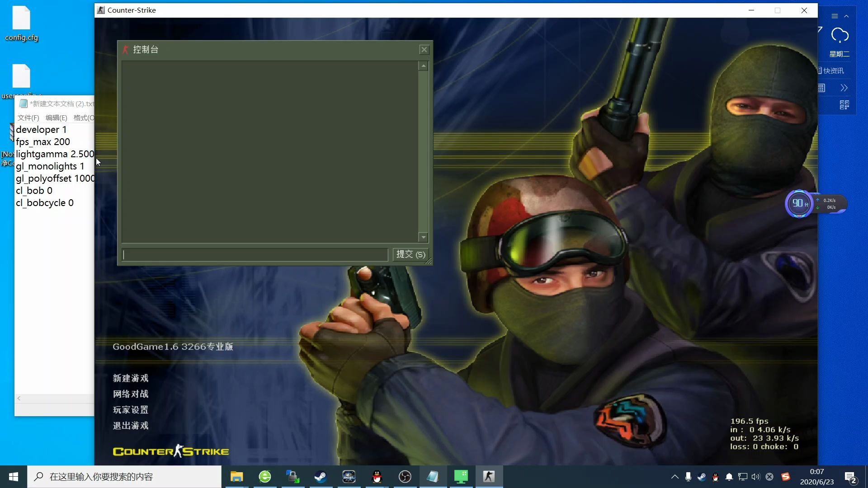
Task: Open QQ penguin taskbar app
Action: (377, 477)
